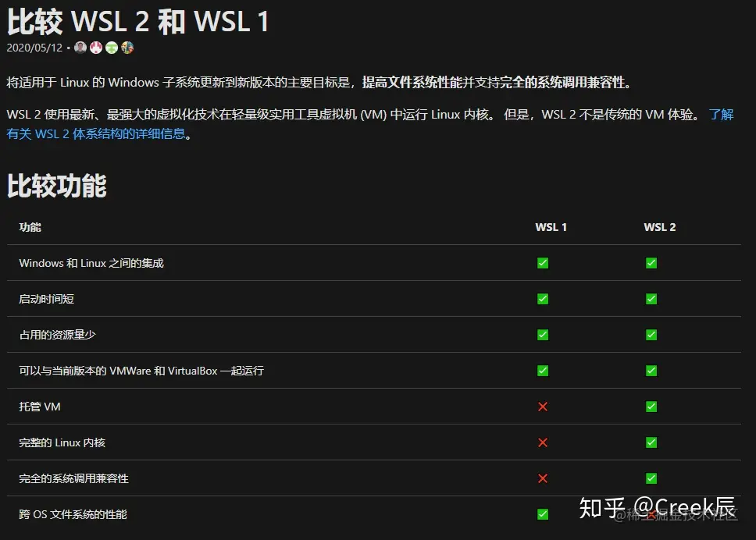Click row label 完整的 Linux 内核
The image size is (756, 540).
coord(62,442)
